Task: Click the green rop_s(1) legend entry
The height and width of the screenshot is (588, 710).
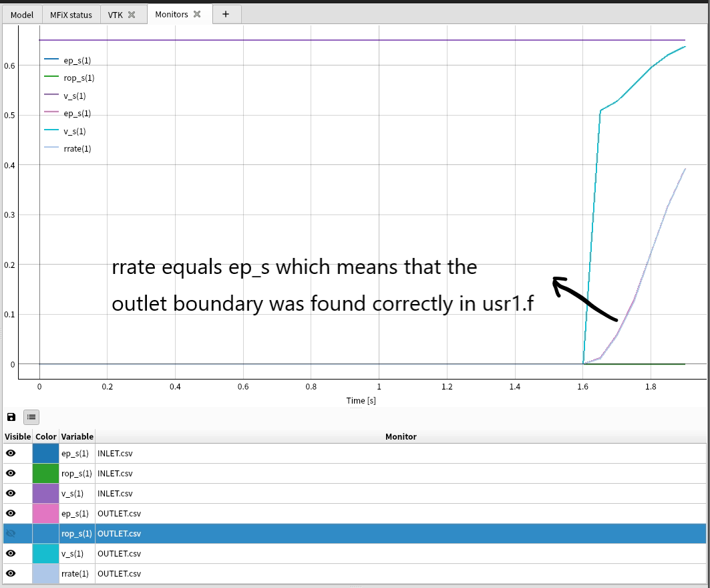Action: [x=69, y=78]
